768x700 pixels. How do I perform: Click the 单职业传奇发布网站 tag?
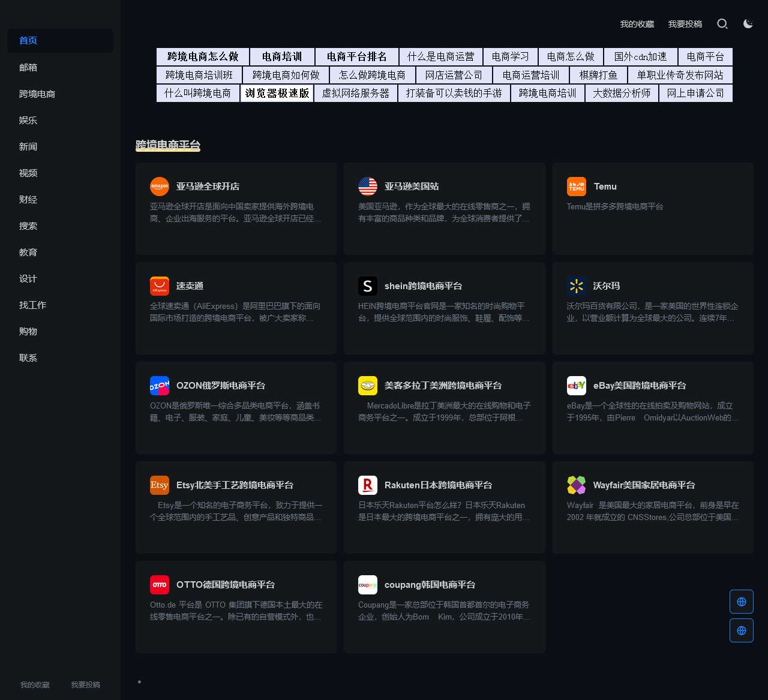click(x=680, y=75)
